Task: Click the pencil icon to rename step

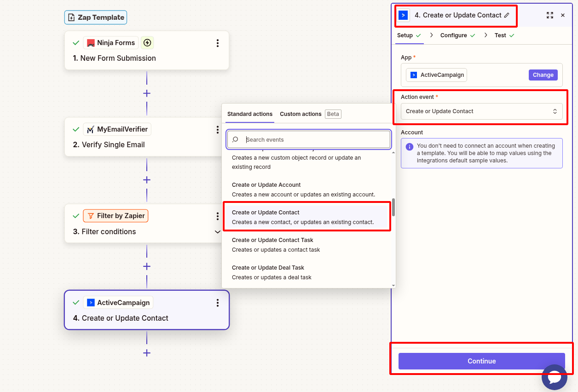Action: (x=506, y=15)
